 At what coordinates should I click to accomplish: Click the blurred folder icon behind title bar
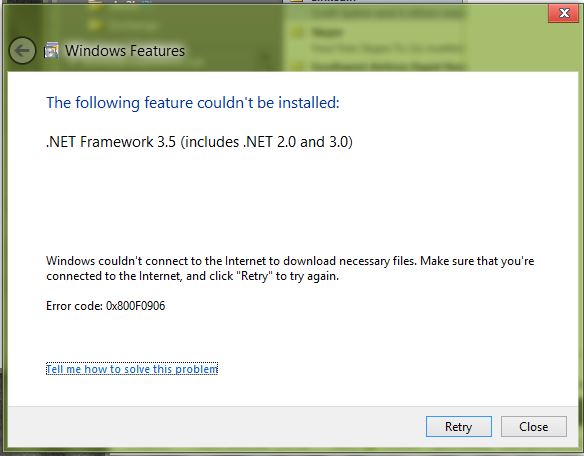click(x=298, y=32)
